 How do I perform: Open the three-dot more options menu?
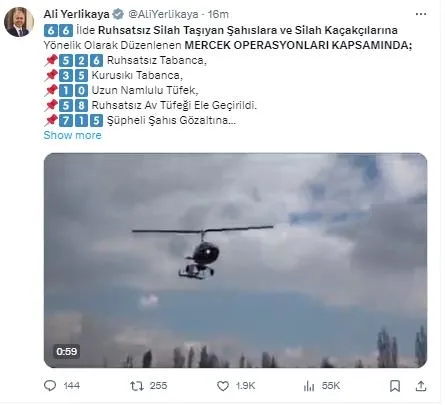pyautogui.click(x=421, y=14)
